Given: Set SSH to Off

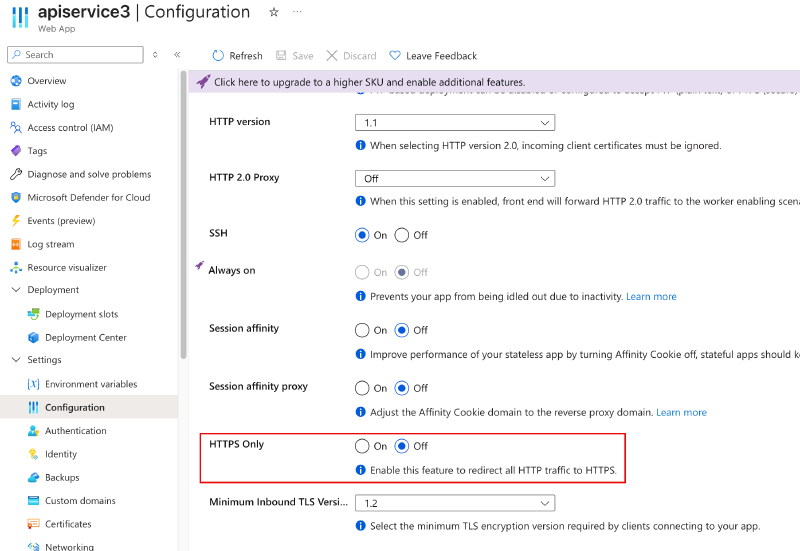Looking at the screenshot, I should (x=402, y=235).
